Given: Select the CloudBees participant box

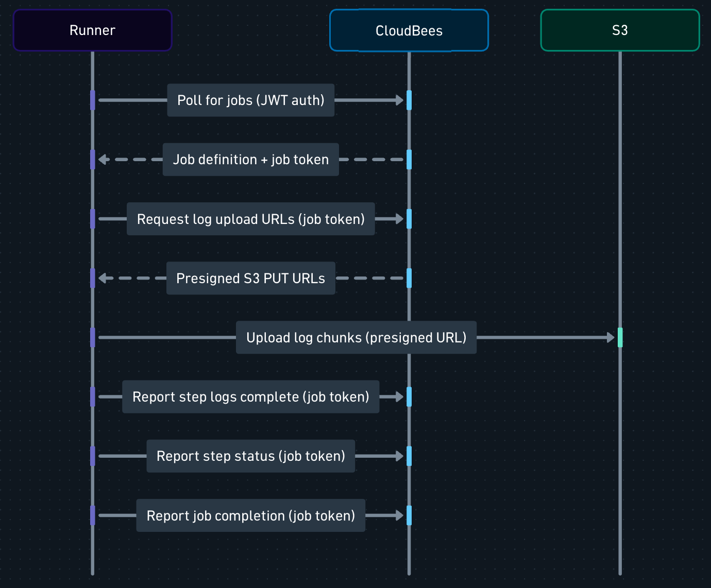Looking at the screenshot, I should tap(409, 30).
